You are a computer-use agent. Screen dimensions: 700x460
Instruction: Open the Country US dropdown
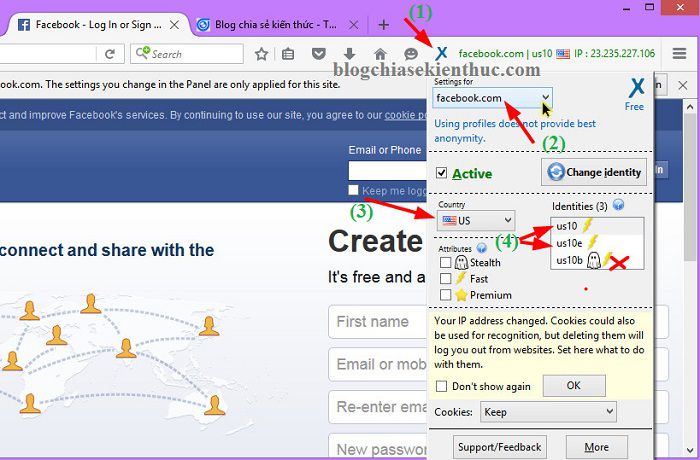[x=476, y=221]
